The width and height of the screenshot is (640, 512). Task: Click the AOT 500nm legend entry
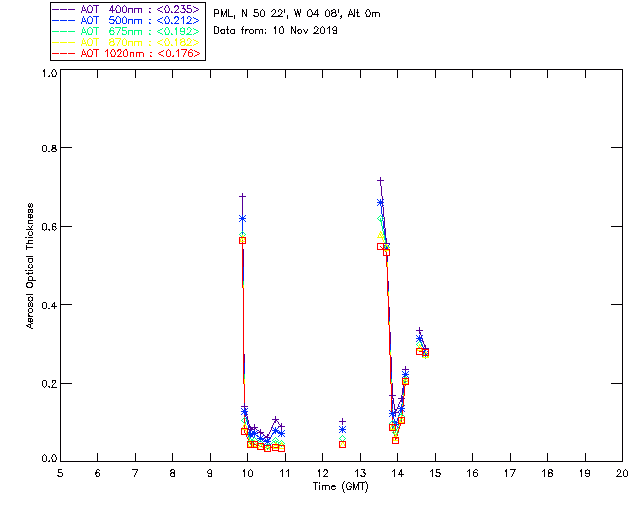pos(127,20)
